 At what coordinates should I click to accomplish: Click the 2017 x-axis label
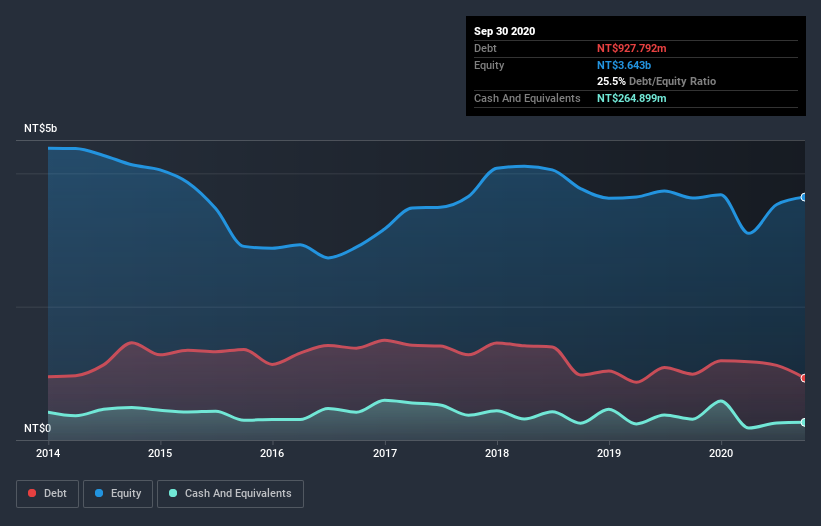pyautogui.click(x=385, y=453)
